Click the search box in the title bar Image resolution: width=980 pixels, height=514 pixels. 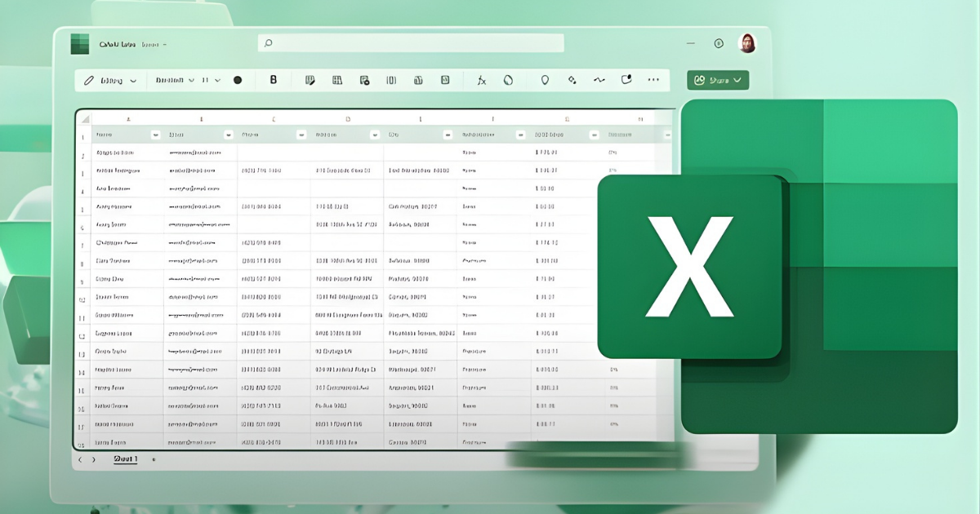point(411,43)
